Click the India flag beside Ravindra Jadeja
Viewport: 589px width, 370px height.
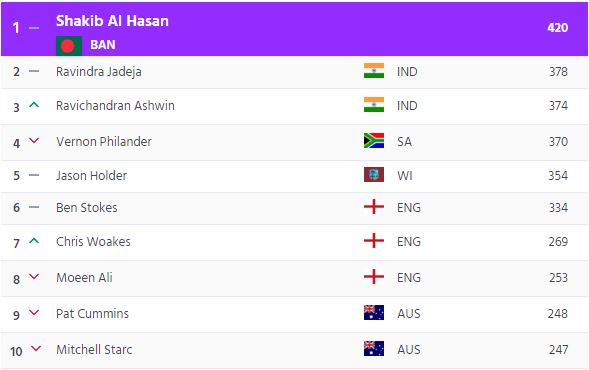[x=374, y=71]
